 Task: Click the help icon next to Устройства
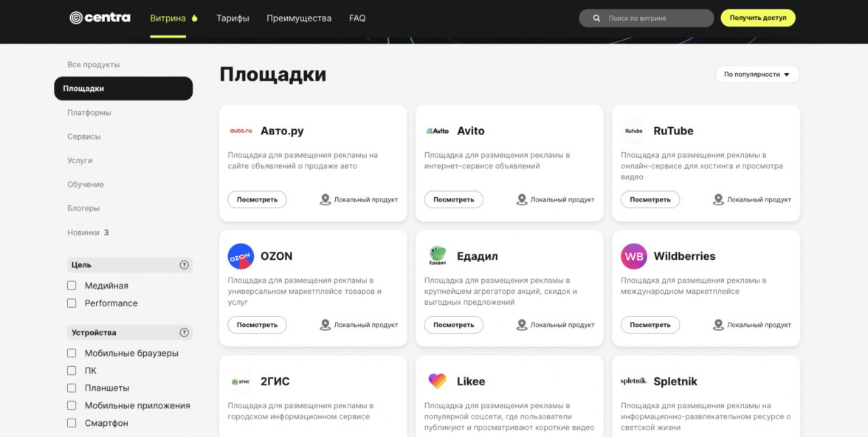[185, 333]
